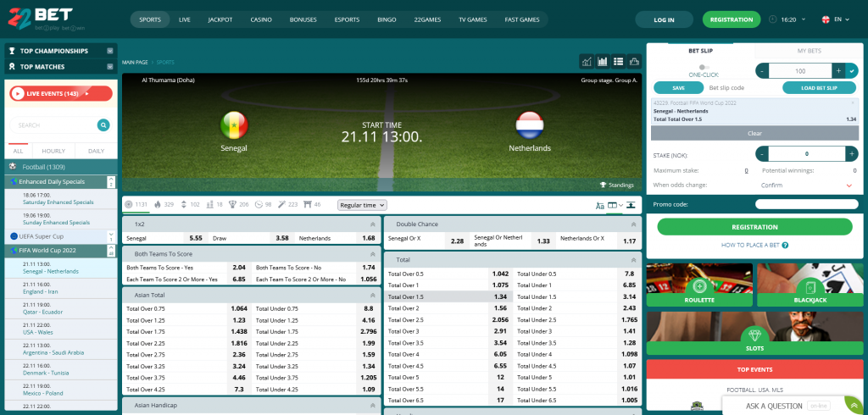
Task: Remove Senegal - Netherlands bet from slip
Action: pos(852,103)
